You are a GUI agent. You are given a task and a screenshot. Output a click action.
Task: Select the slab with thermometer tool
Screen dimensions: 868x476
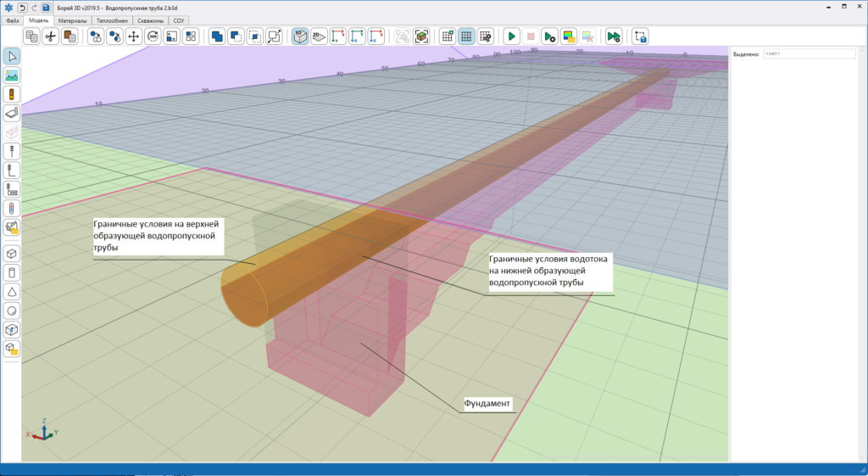tap(12, 114)
